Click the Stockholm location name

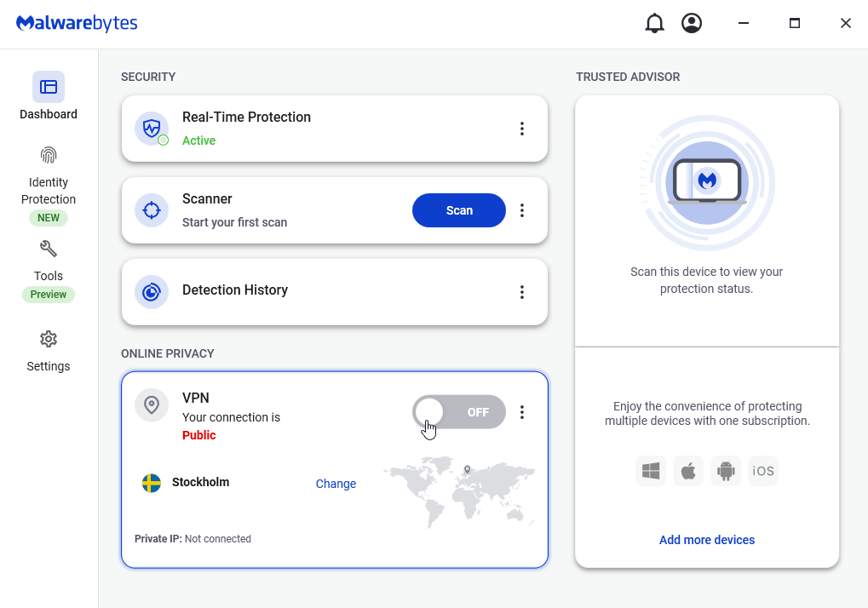point(200,482)
